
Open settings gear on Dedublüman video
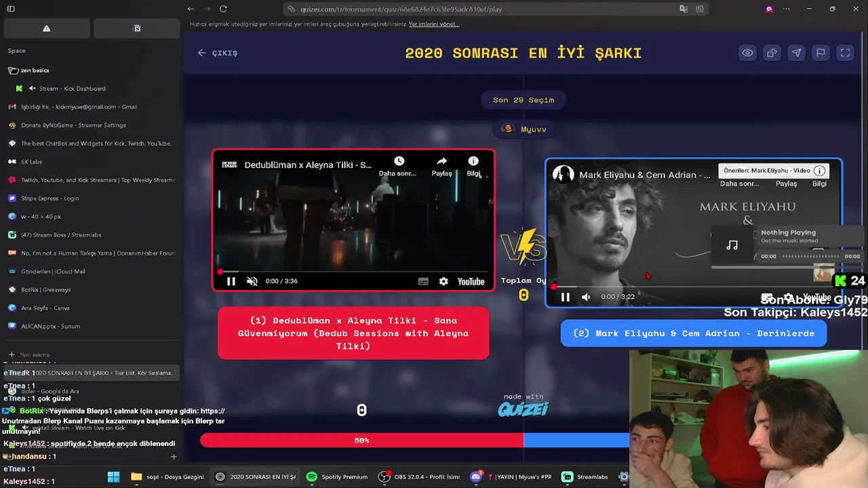pos(443,281)
